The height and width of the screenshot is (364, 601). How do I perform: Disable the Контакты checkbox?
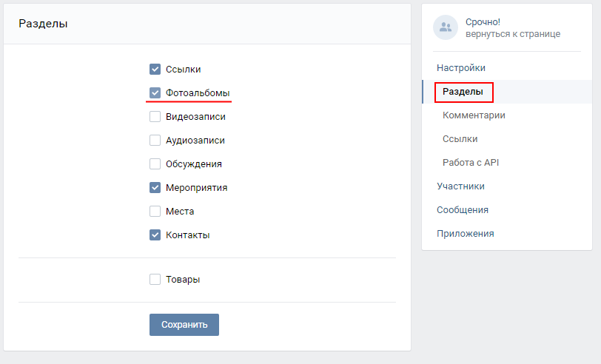tap(155, 235)
